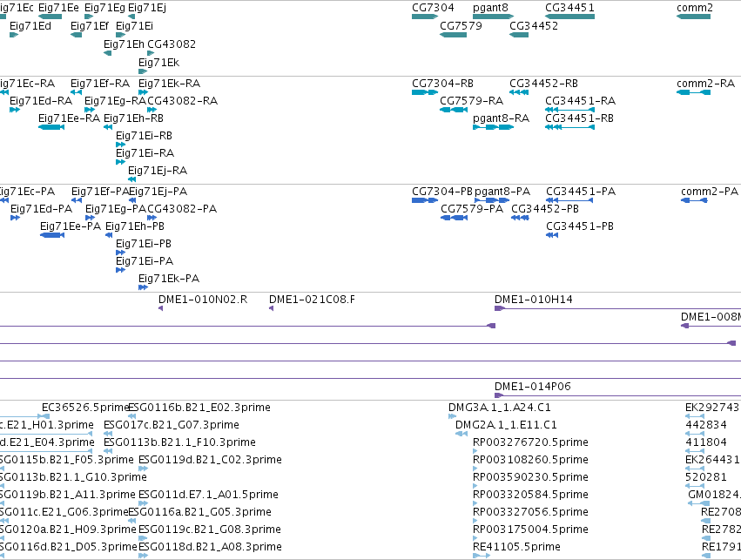Image resolution: width=741 pixels, height=560 pixels.
Task: Select the pgant8-RA transcript glyph
Action: (x=494, y=127)
